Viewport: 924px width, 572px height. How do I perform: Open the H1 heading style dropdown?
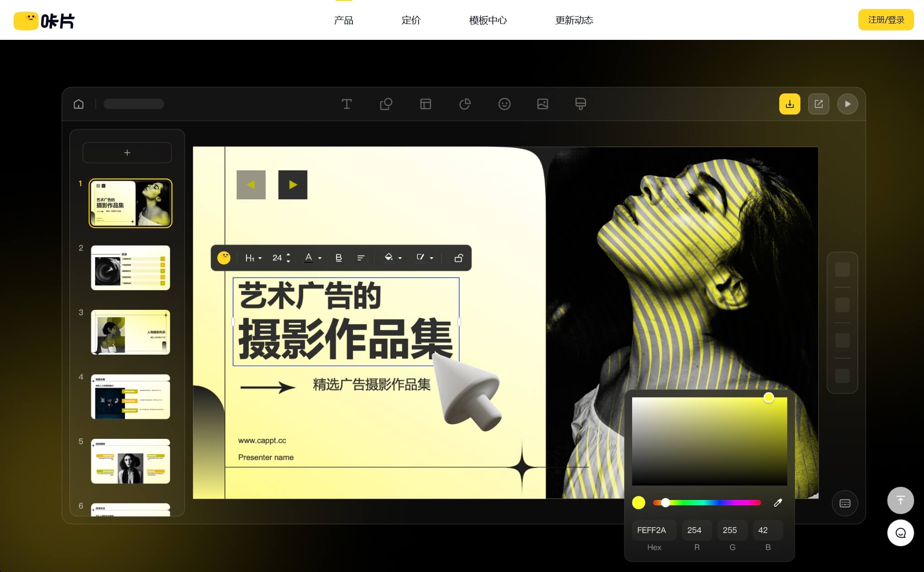click(252, 258)
